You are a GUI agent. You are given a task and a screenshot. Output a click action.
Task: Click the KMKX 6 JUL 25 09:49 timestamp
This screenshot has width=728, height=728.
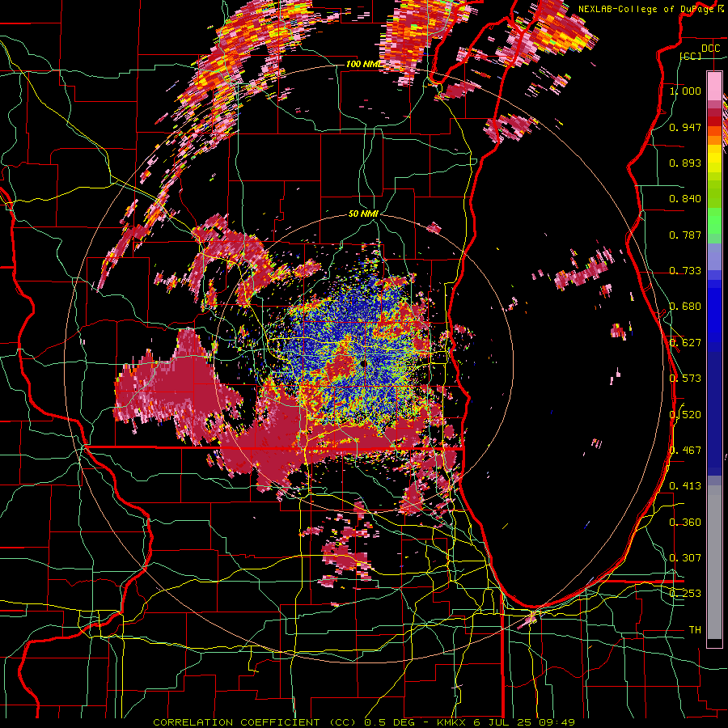pos(506,722)
